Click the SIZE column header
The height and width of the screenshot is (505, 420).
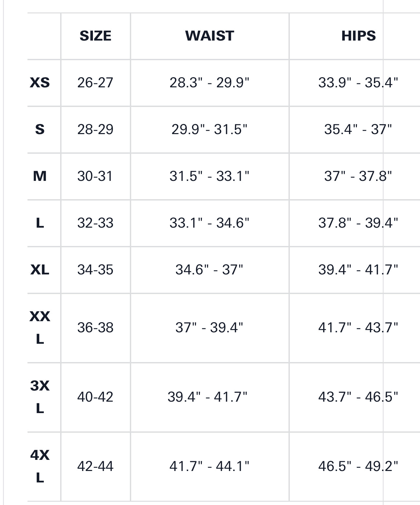(95, 36)
